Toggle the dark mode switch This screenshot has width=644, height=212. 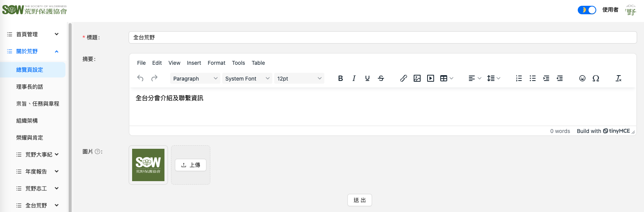tap(587, 10)
